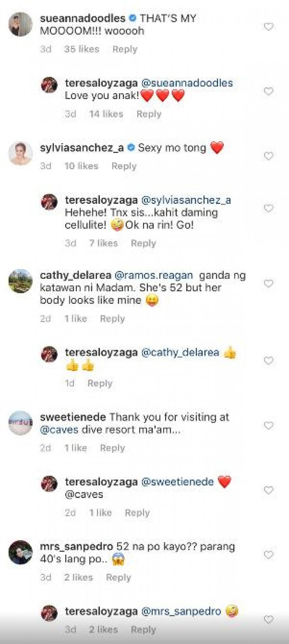
Task: Open mrs_sanpedro username profile
Action: (76, 547)
